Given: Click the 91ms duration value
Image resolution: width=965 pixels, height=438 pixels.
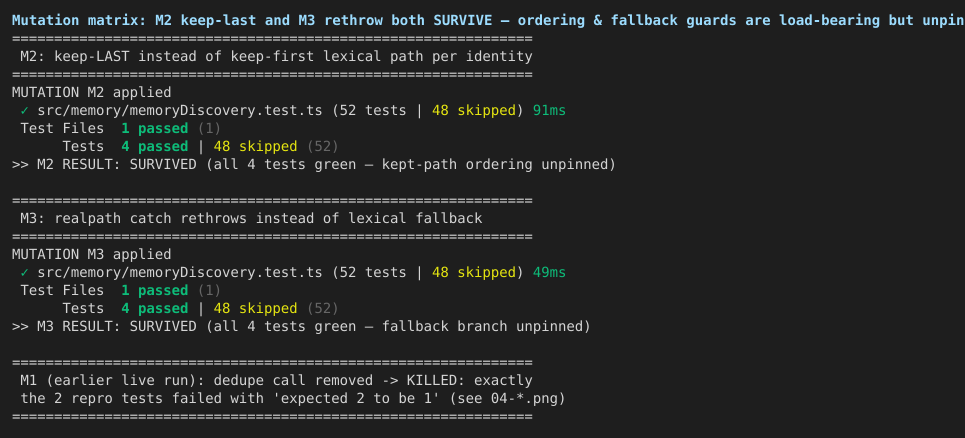Looking at the screenshot, I should pos(549,111).
